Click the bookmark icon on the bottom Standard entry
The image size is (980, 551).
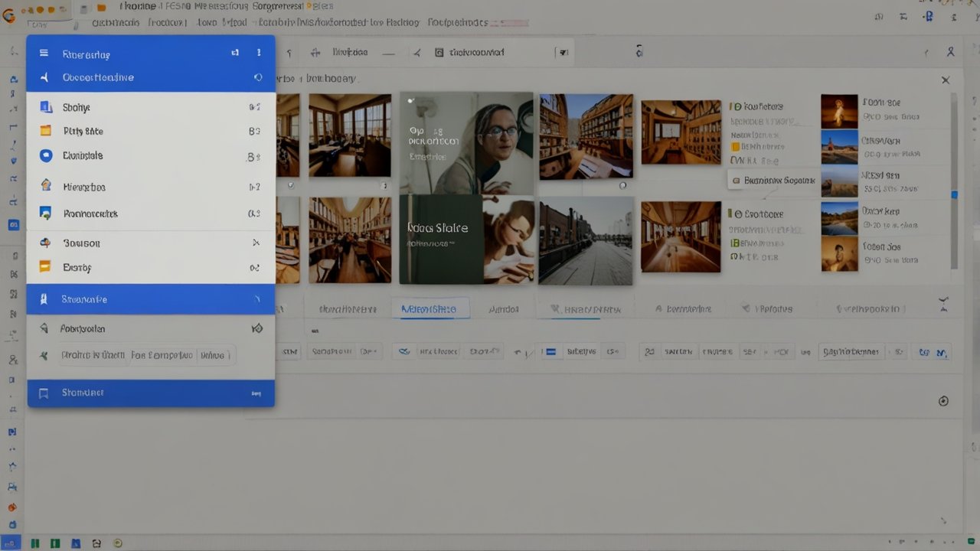(x=43, y=392)
